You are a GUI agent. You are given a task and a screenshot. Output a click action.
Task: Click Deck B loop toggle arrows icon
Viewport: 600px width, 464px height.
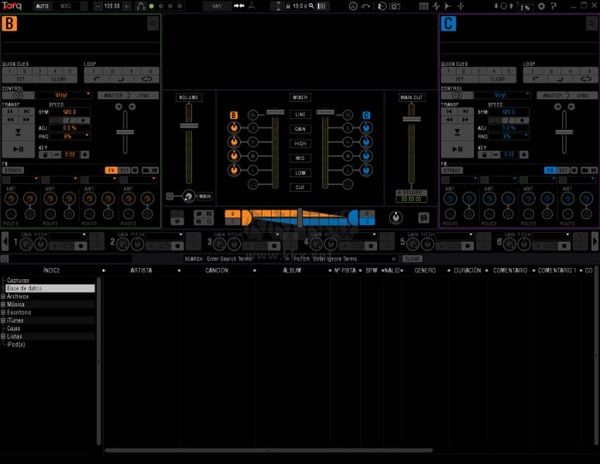148,78
